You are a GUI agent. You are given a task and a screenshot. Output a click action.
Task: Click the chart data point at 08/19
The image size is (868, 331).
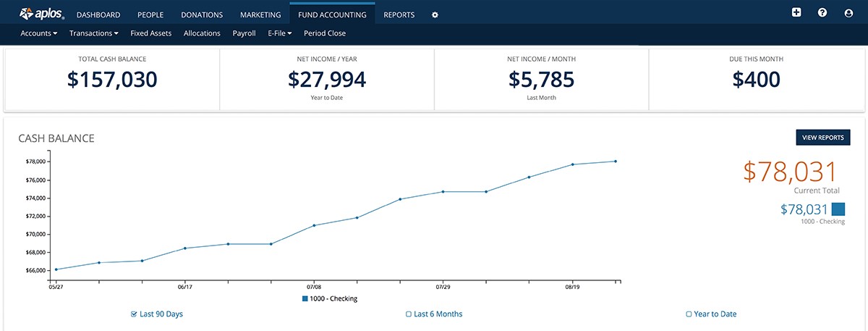[x=572, y=164]
